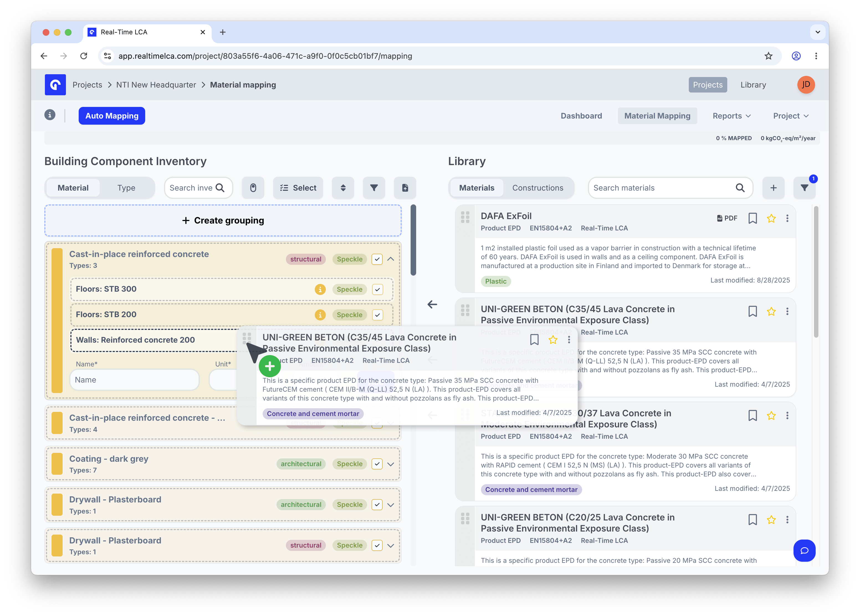The width and height of the screenshot is (860, 616).
Task: Click the info badge on Floors: STB 300
Action: [x=320, y=289]
